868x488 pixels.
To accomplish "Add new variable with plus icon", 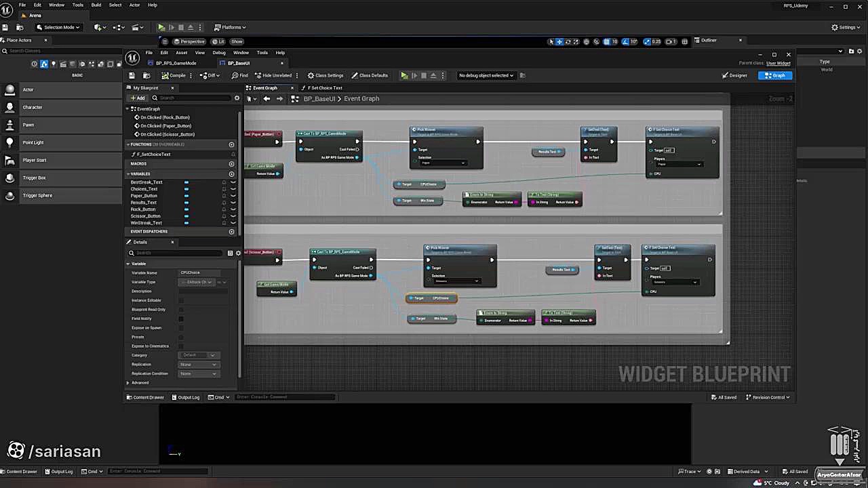I will pyautogui.click(x=231, y=174).
